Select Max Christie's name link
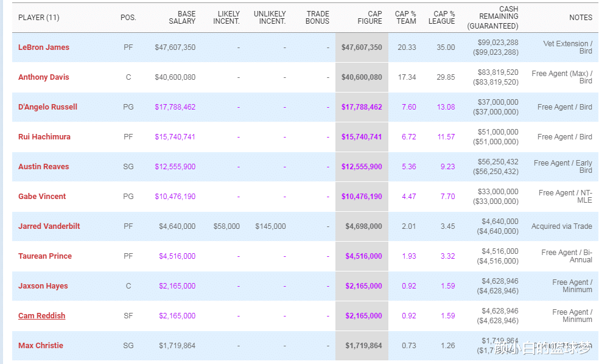The width and height of the screenshot is (599, 364). click(x=41, y=345)
